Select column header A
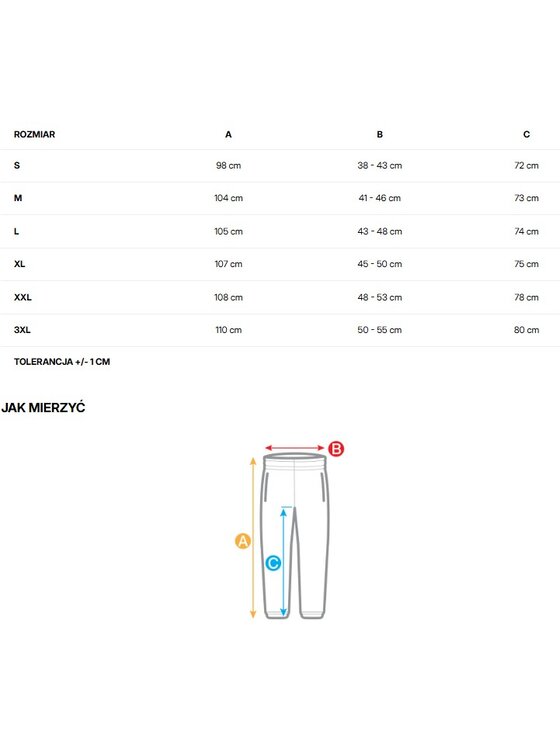The image size is (560, 746). click(228, 135)
